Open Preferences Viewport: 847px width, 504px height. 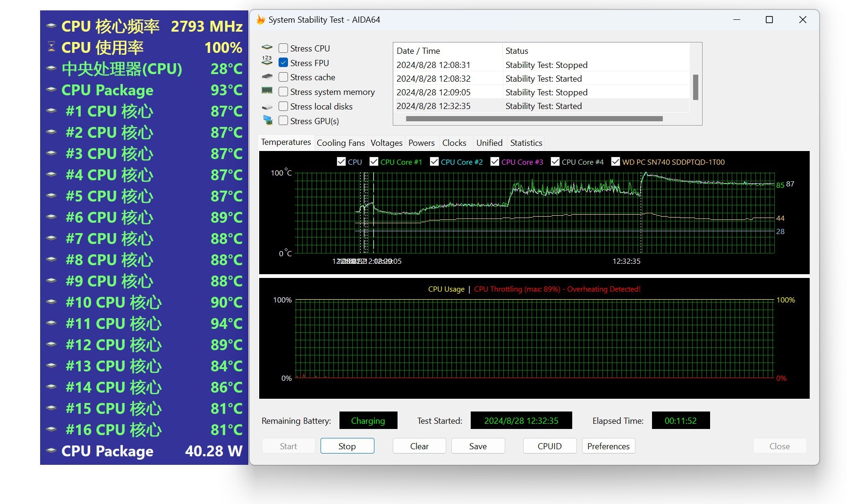609,446
